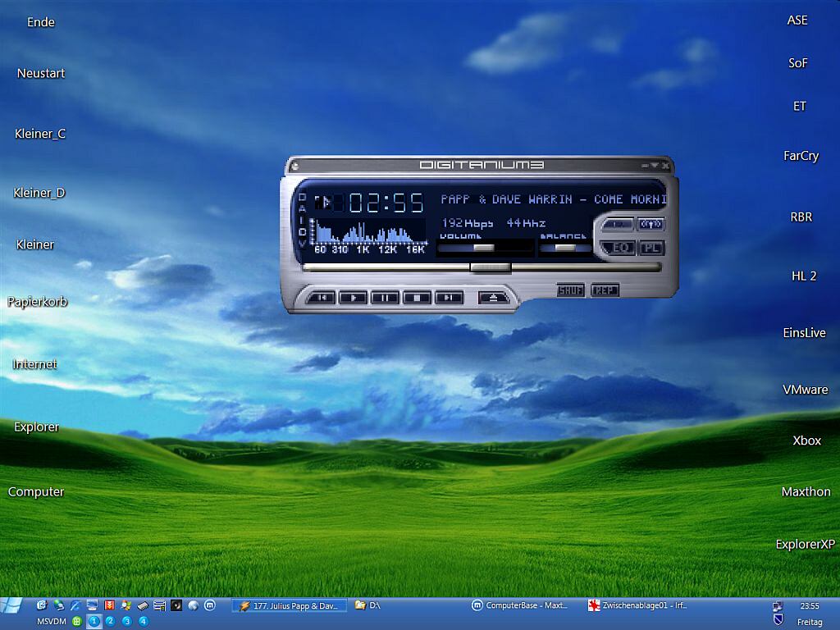Launch the ASE desktop shortcut
The image size is (840, 630).
pos(797,21)
